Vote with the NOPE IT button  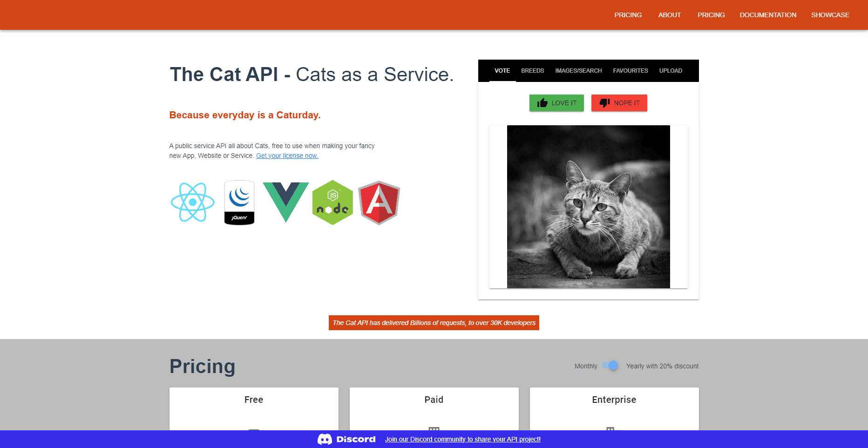(619, 103)
